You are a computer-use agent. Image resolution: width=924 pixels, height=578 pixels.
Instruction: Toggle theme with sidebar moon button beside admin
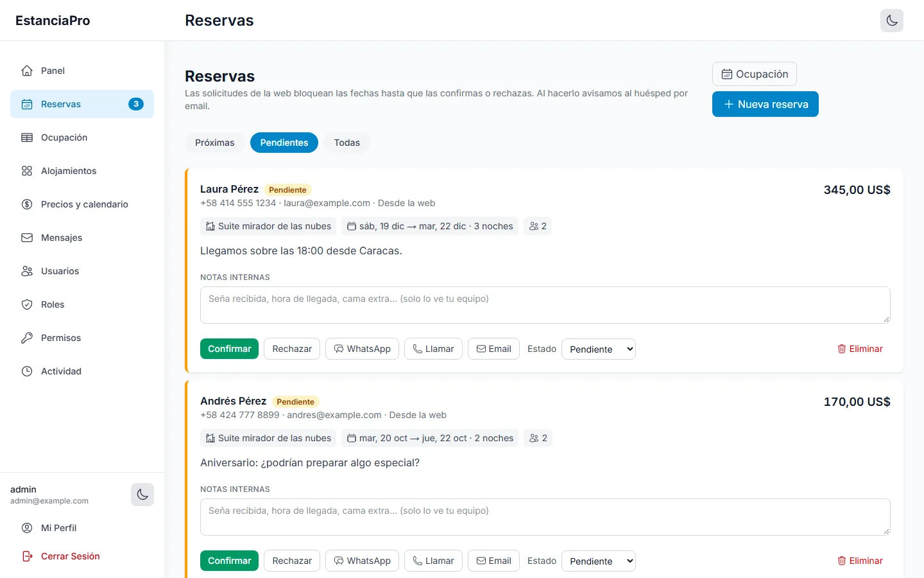point(142,495)
